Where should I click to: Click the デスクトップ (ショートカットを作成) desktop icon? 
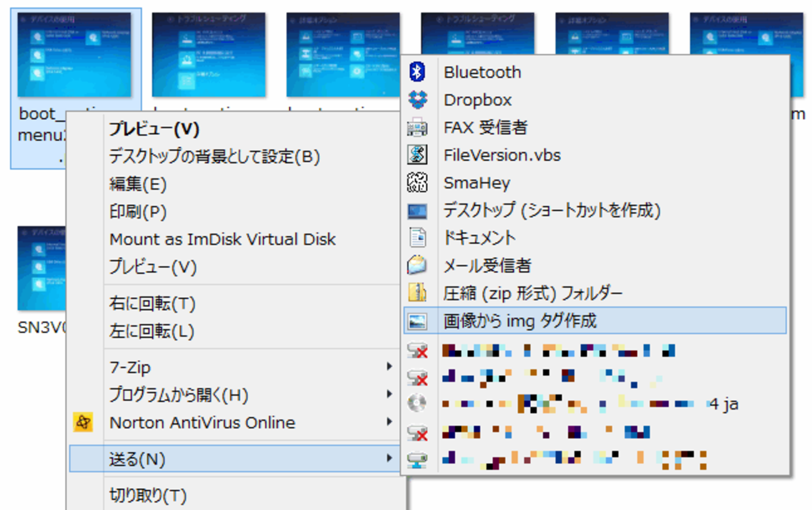point(417,211)
